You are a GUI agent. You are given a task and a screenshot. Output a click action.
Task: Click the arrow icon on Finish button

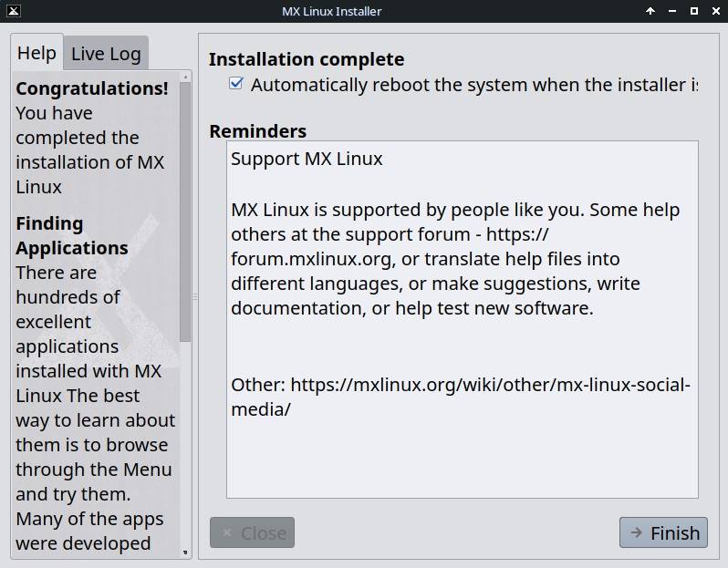[636, 533]
